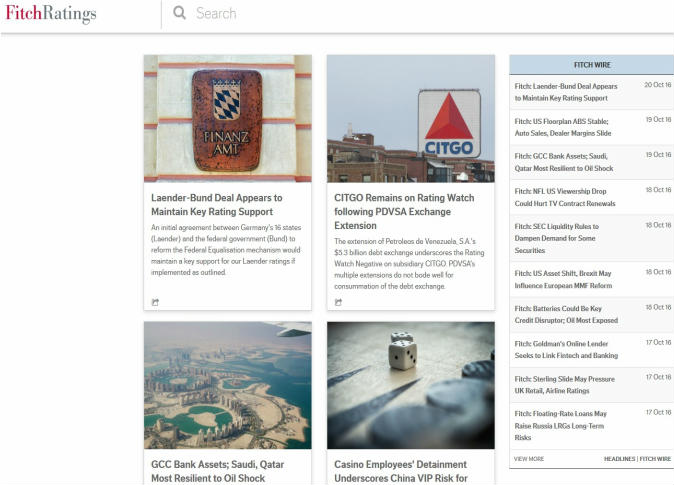Open headline Casino Employees' Detainment
The width and height of the screenshot is (674, 485).
(401, 471)
